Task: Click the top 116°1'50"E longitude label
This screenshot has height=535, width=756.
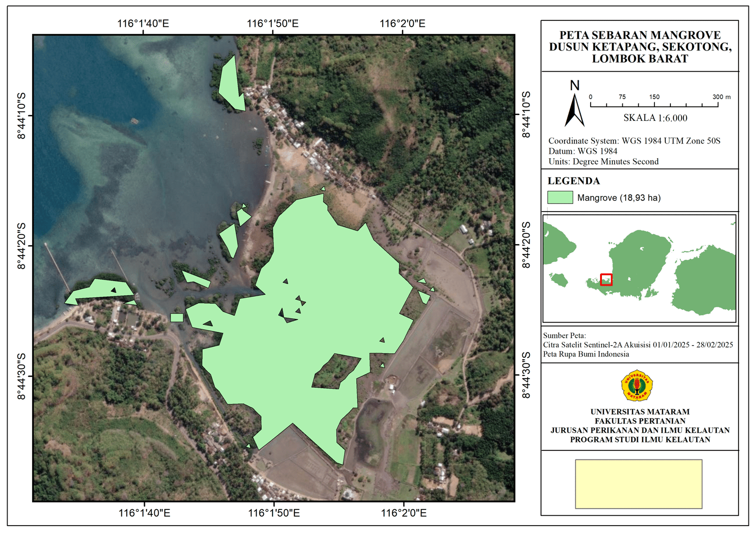Action: (x=273, y=24)
